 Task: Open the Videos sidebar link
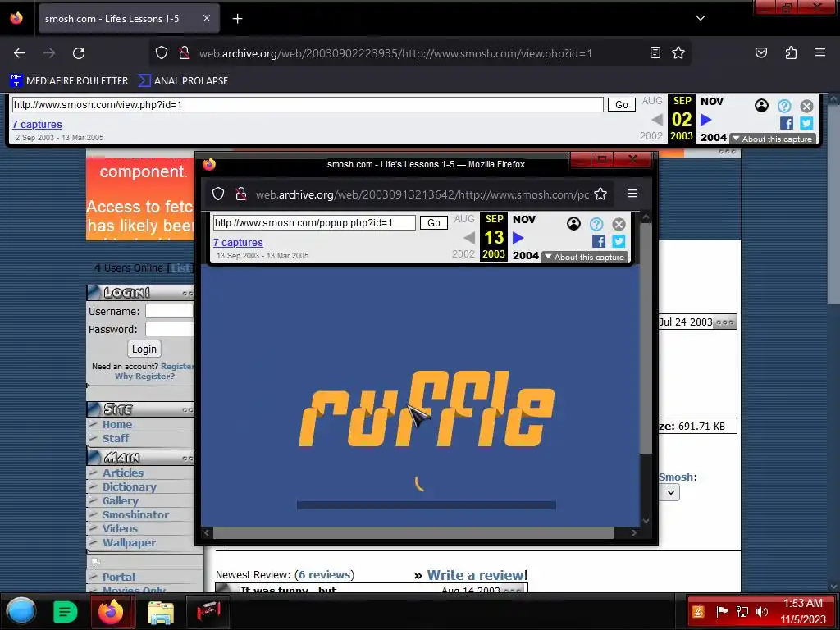(120, 529)
